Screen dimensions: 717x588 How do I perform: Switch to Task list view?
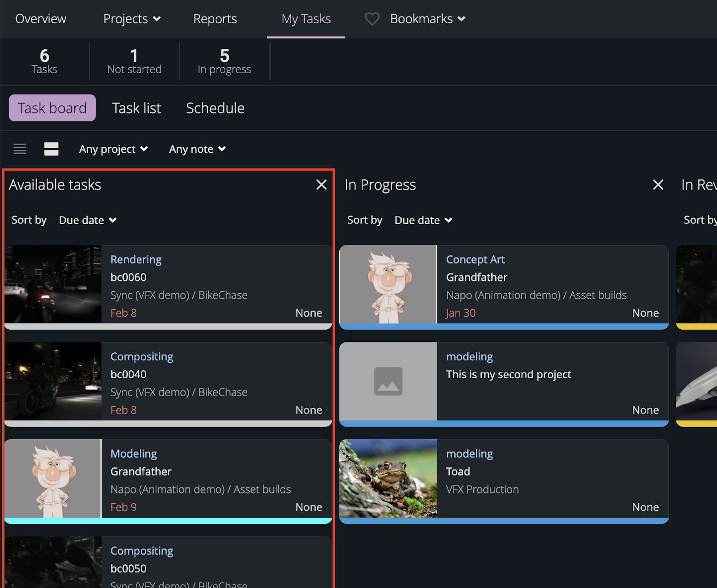[136, 108]
